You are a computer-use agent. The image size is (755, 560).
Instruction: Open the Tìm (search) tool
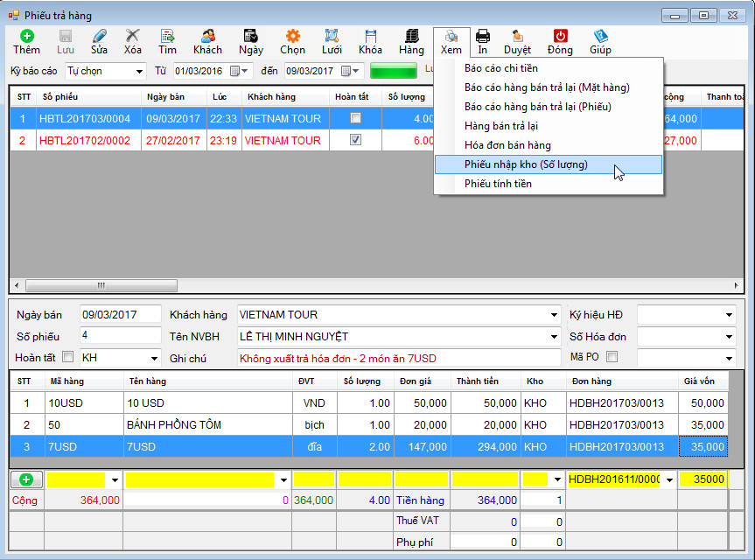[167, 37]
